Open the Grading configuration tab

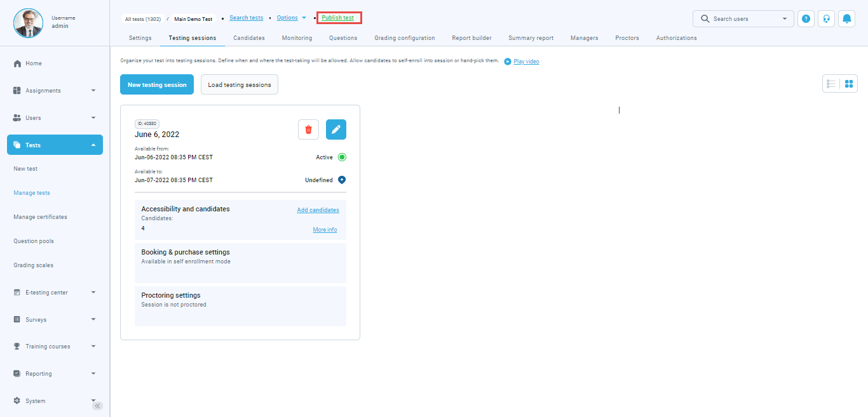[x=404, y=38]
